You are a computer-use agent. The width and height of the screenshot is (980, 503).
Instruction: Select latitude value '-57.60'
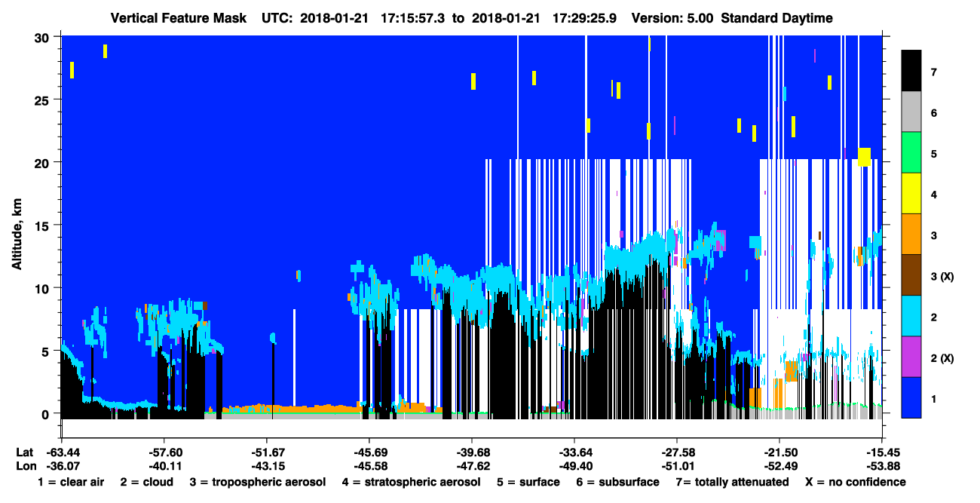pyautogui.click(x=164, y=452)
